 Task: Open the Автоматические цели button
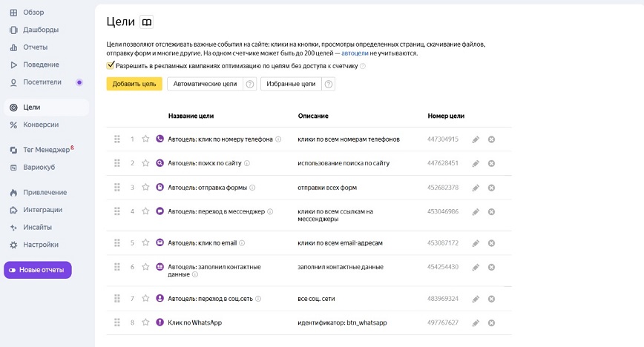pyautogui.click(x=205, y=85)
